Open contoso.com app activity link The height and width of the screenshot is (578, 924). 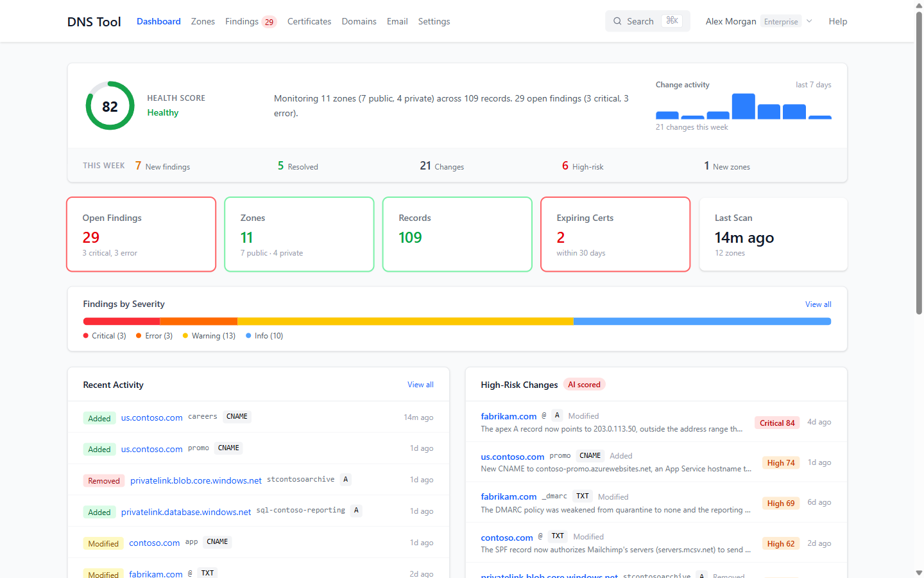click(154, 543)
